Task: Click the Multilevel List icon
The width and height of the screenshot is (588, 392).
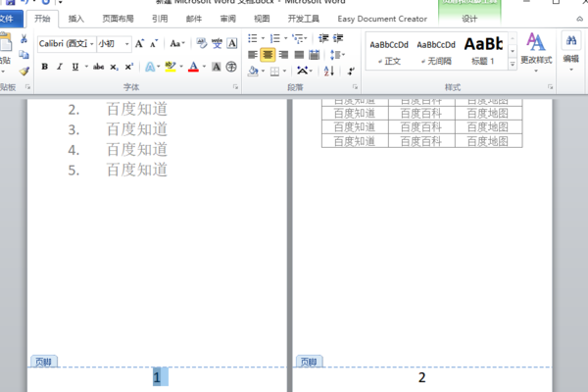Action: 298,38
